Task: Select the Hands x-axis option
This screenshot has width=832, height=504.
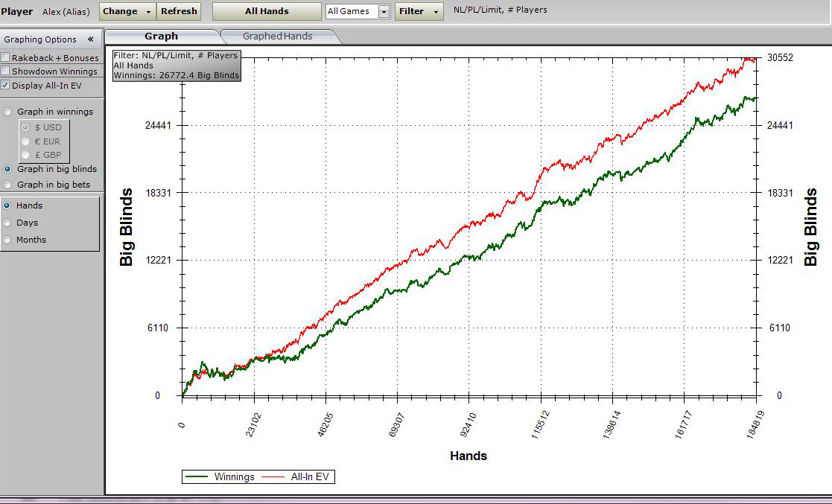Action: 8,205
